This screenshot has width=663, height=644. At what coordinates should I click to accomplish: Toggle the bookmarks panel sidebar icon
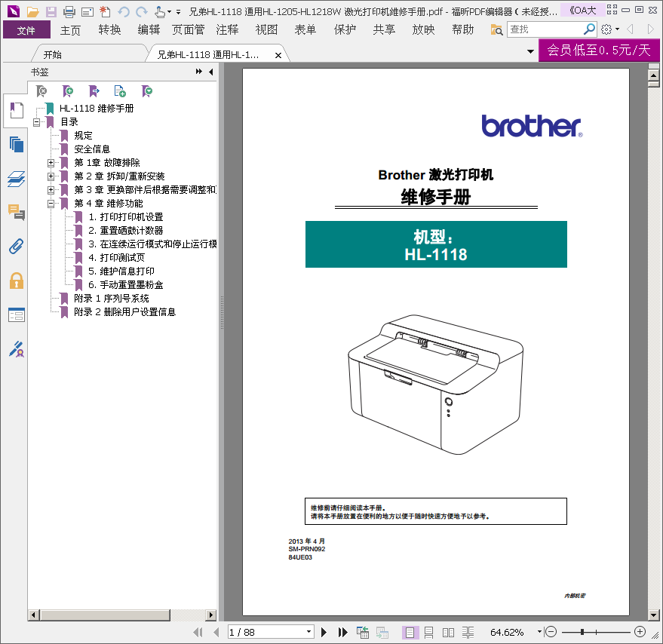click(17, 110)
